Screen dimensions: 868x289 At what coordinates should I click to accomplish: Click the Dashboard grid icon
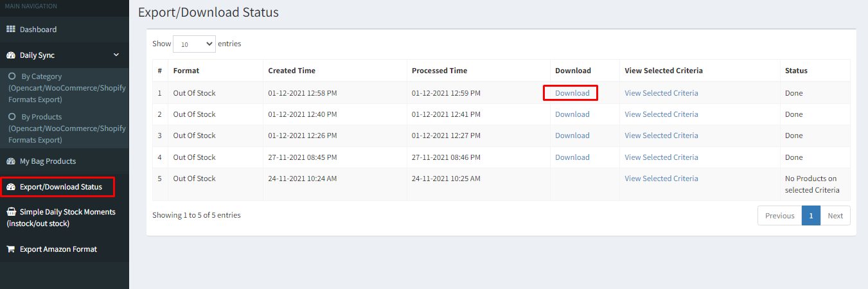11,30
